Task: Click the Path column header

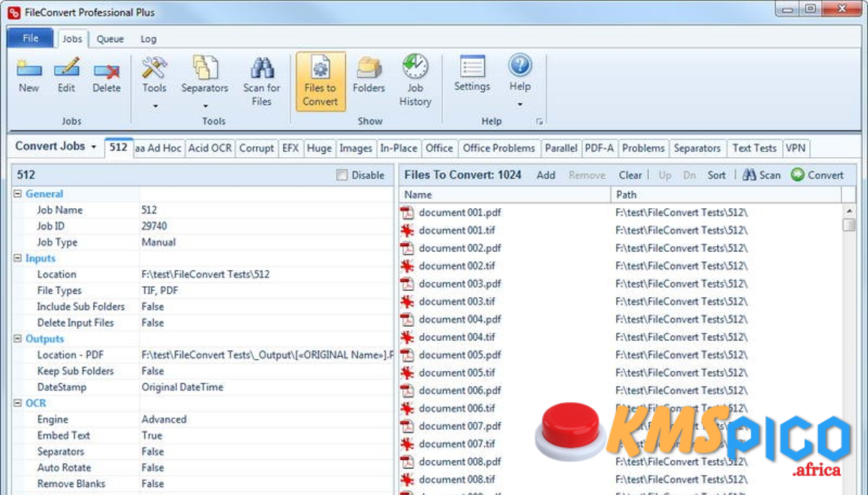Action: [x=726, y=195]
